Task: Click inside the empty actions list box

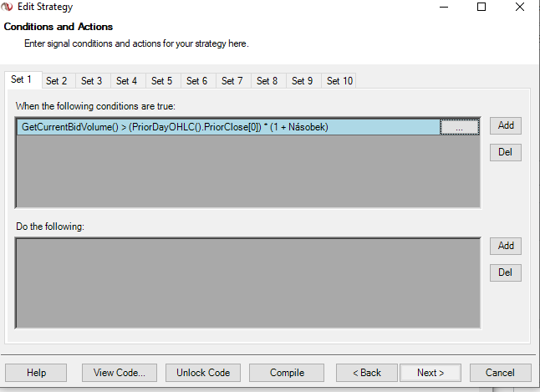Action: coord(248,283)
